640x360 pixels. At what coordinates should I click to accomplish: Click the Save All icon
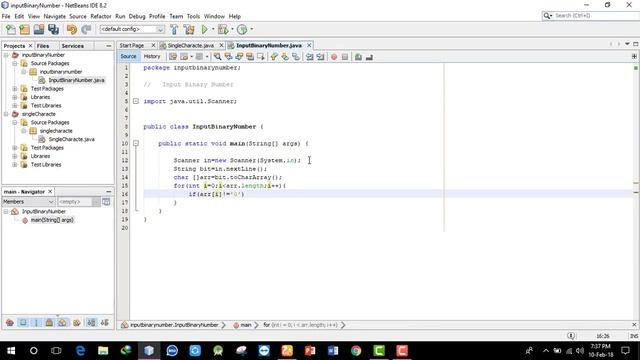(x=53, y=29)
